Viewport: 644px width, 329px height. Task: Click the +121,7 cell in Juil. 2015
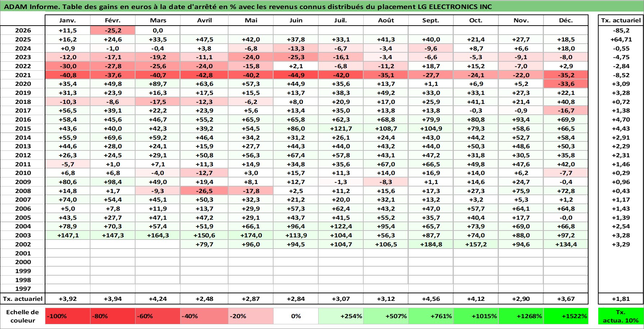coord(341,128)
